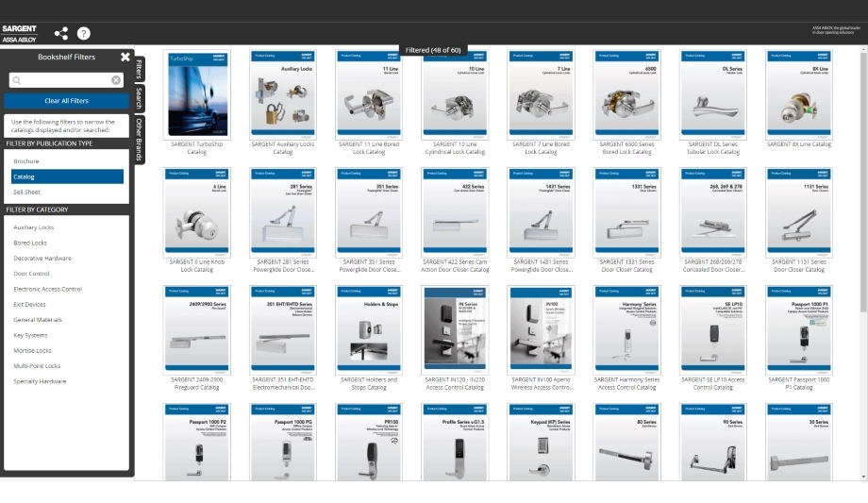Open the 351 EHT-EHTD Electromechanical catalog

coord(282,330)
